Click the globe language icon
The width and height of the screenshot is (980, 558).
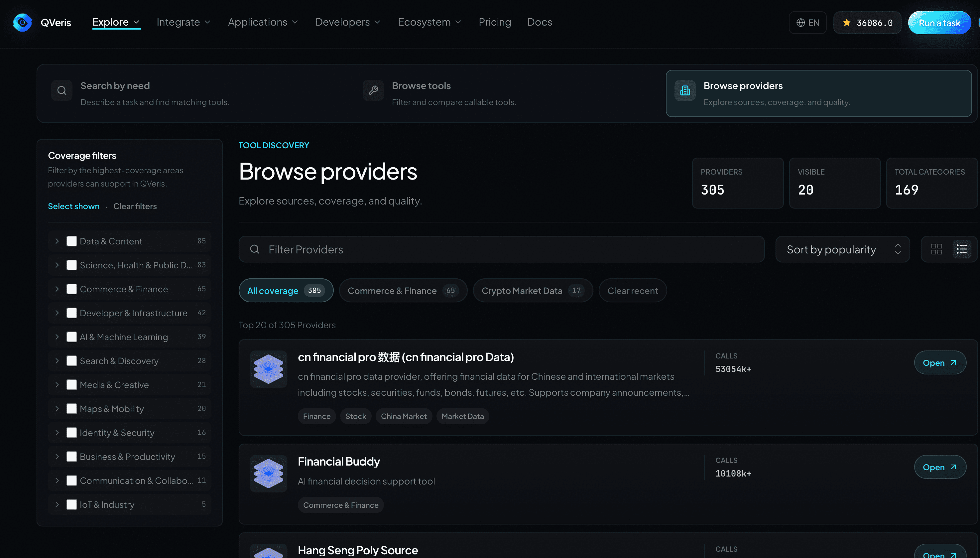pyautogui.click(x=800, y=23)
